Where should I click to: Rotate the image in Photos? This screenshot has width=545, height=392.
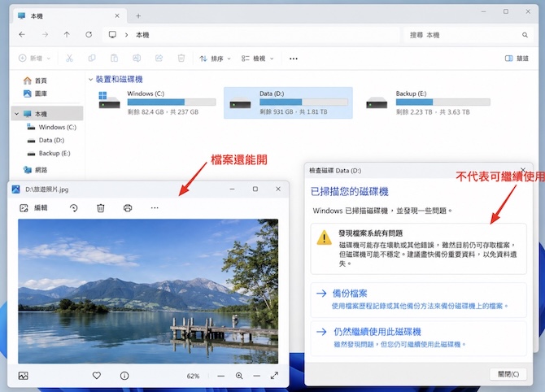click(74, 208)
